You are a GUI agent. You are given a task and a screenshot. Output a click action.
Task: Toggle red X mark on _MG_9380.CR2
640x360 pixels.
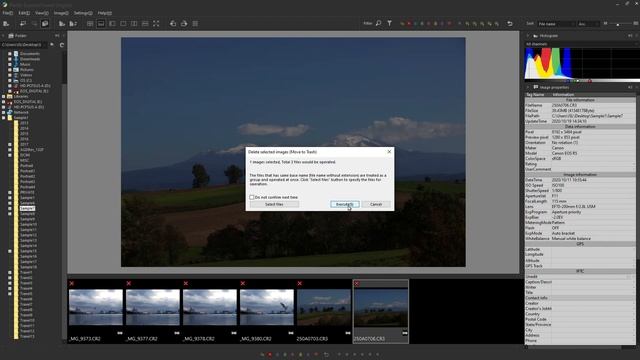(x=243, y=283)
